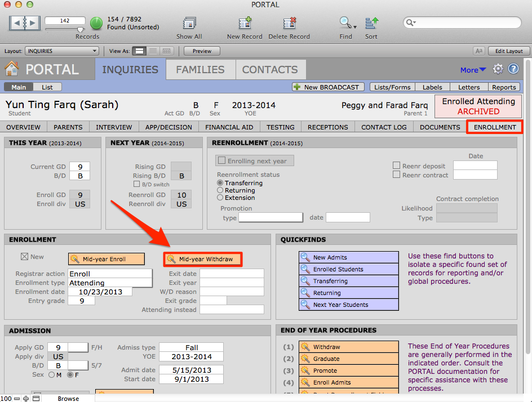Open the FINANCIAL AID tab
The image size is (532, 402).
(229, 127)
